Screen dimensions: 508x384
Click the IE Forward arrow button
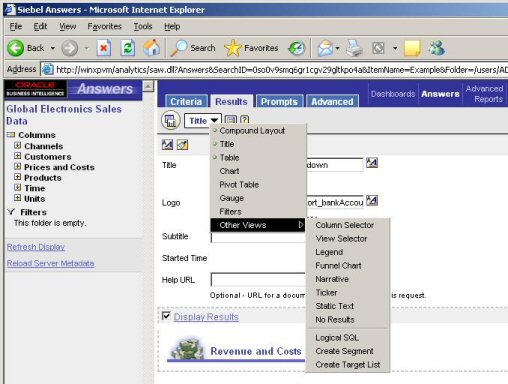tap(70, 48)
